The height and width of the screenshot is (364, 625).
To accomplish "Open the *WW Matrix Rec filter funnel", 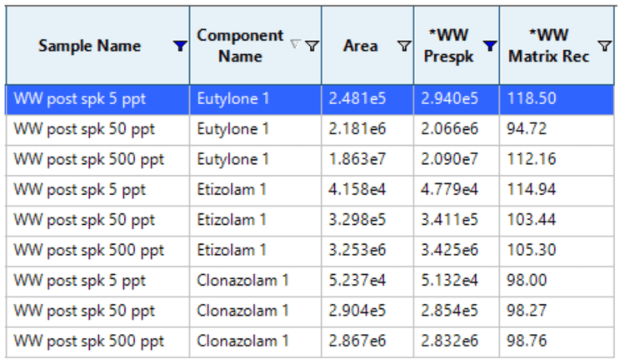I will coord(604,47).
